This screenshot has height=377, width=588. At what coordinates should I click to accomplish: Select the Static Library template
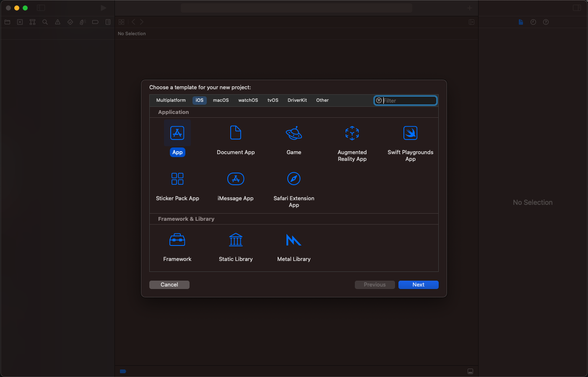pos(236,247)
